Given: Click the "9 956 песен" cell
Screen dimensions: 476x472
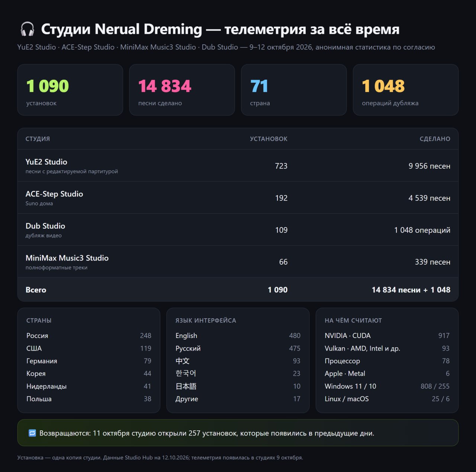Looking at the screenshot, I should point(430,166).
